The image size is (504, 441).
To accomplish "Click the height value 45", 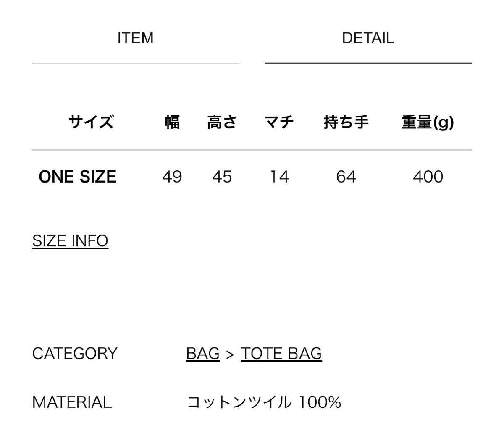I will [x=222, y=177].
